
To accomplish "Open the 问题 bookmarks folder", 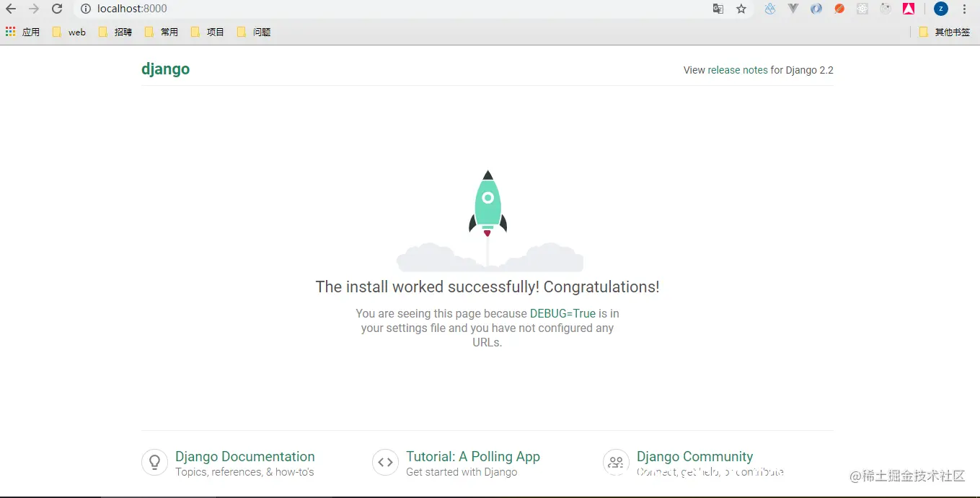I will pyautogui.click(x=253, y=32).
